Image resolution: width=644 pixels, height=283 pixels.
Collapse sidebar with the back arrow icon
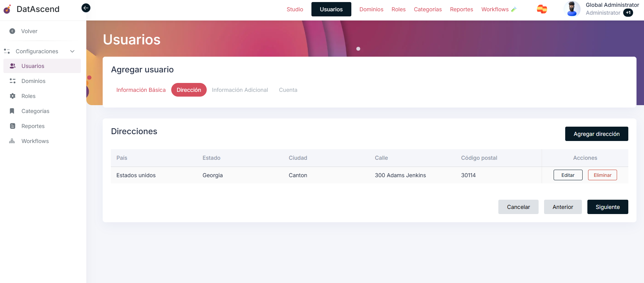pyautogui.click(x=86, y=8)
